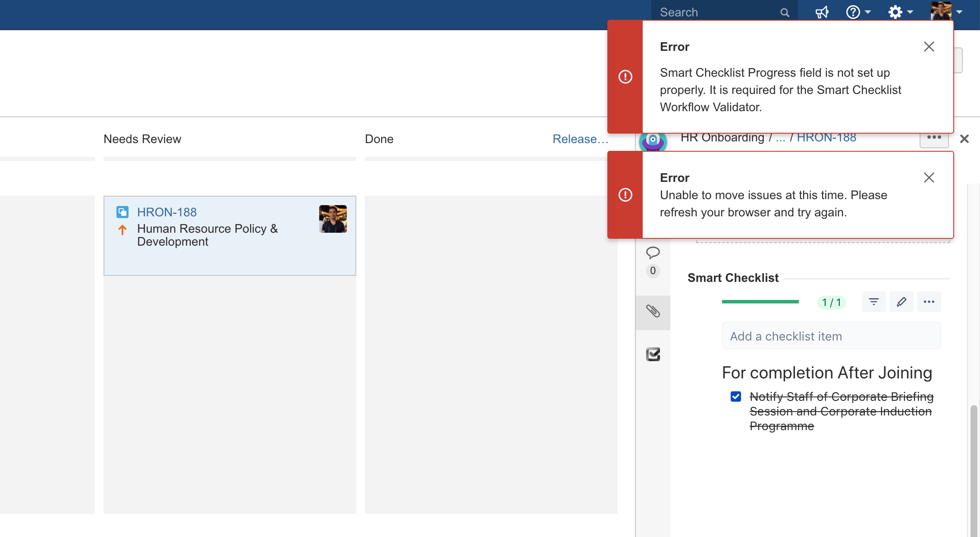The width and height of the screenshot is (980, 537).
Task: Click the checklist edit pencil icon
Action: 901,302
